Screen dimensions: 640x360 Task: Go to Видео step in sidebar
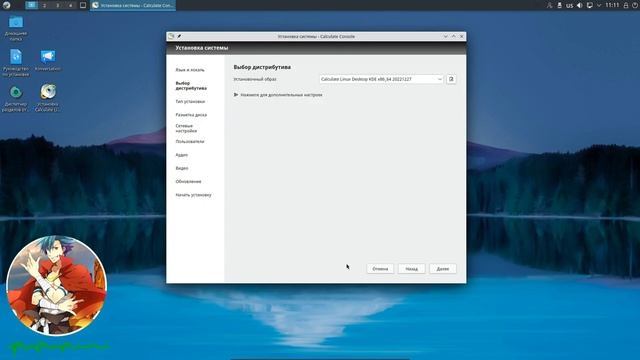(x=182, y=168)
